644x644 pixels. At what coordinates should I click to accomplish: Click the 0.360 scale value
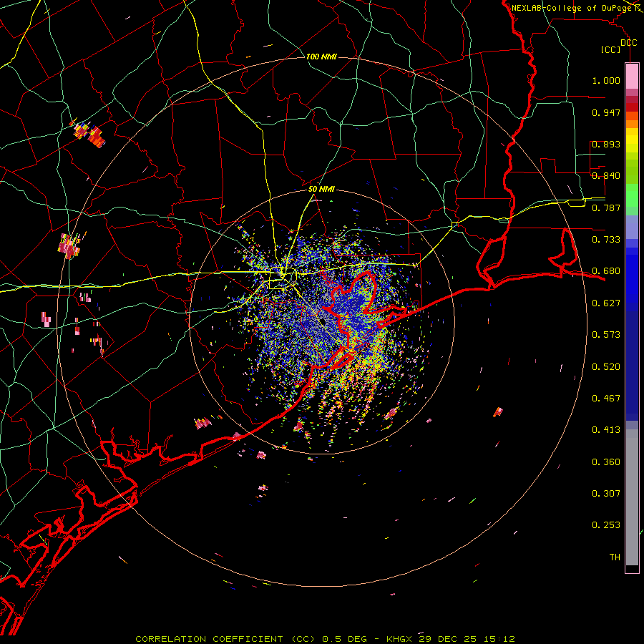pos(606,462)
